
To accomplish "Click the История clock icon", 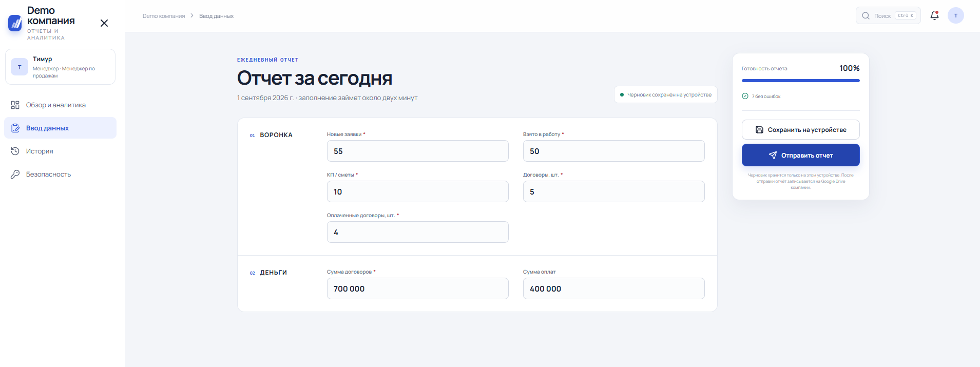I will [15, 151].
